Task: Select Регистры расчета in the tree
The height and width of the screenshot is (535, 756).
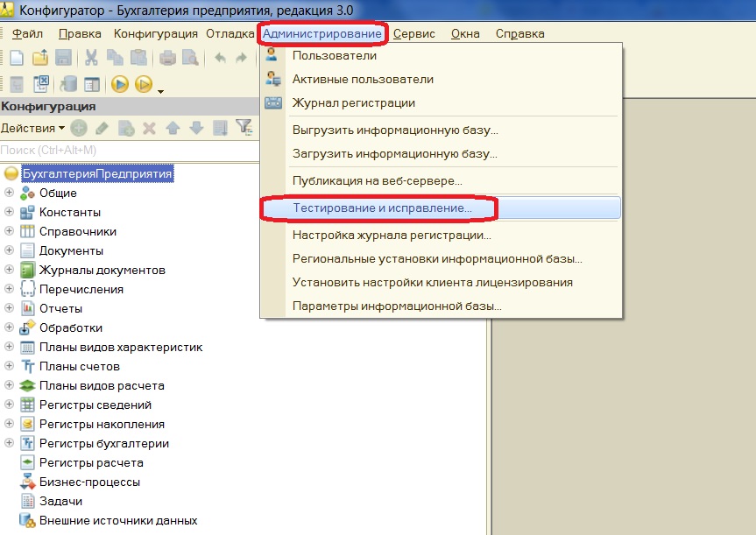Action: [x=91, y=462]
